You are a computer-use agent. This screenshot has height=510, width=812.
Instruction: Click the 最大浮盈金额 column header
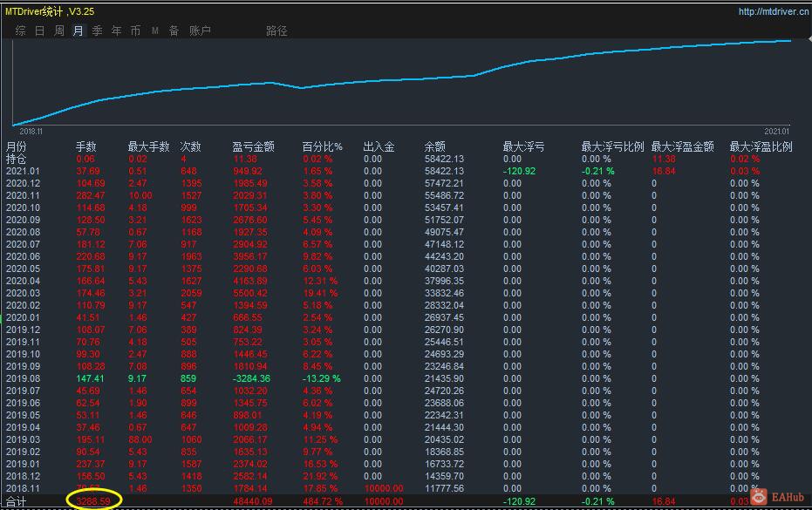(683, 146)
